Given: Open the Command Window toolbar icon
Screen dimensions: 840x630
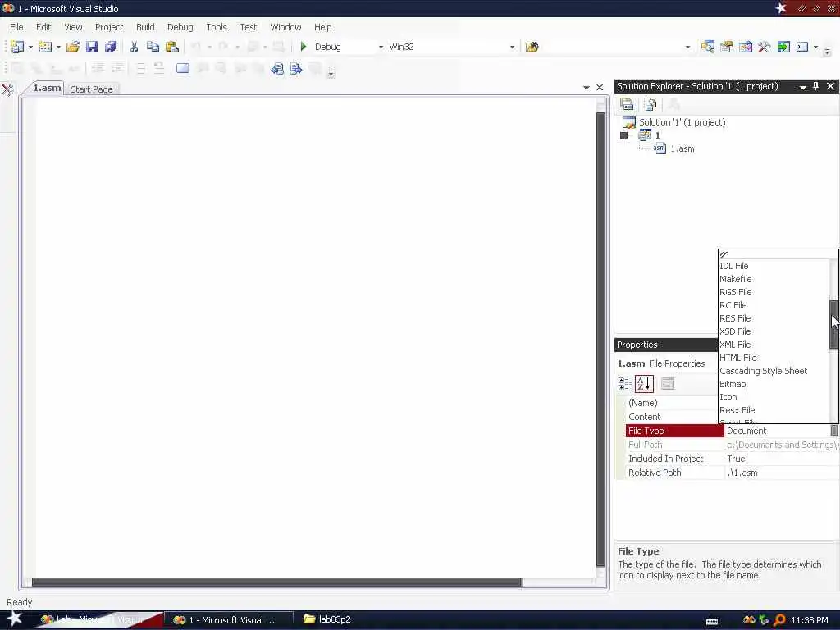Looking at the screenshot, I should coord(802,47).
